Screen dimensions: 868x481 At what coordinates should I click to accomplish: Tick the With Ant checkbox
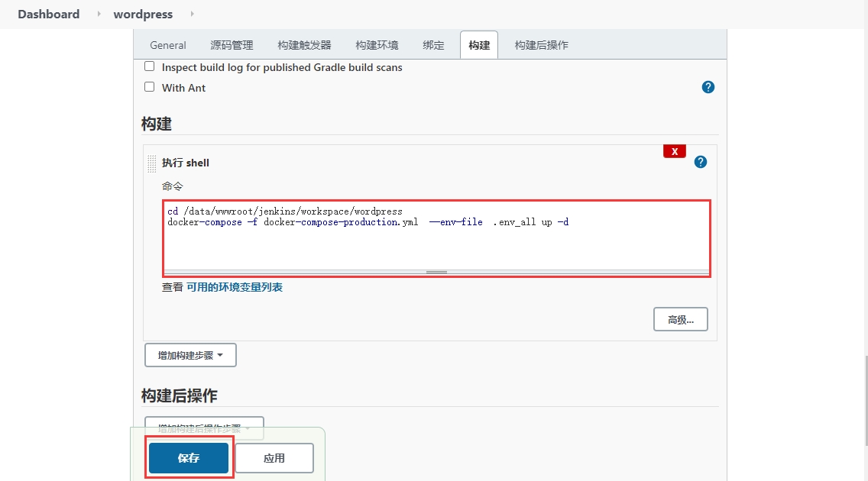(x=150, y=87)
